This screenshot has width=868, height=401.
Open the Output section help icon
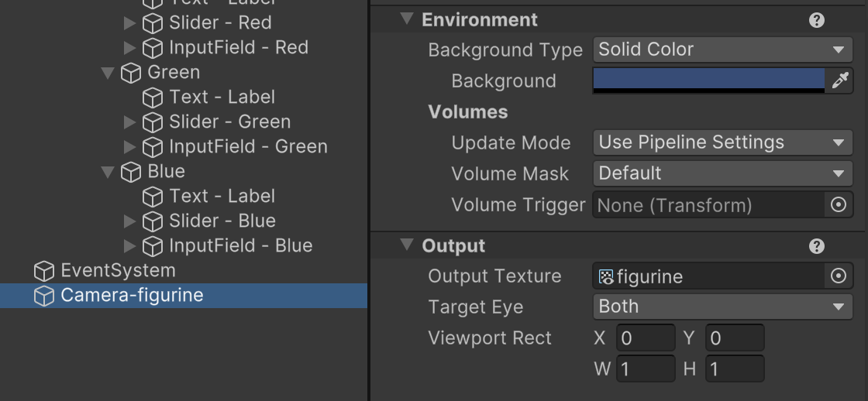click(x=816, y=246)
